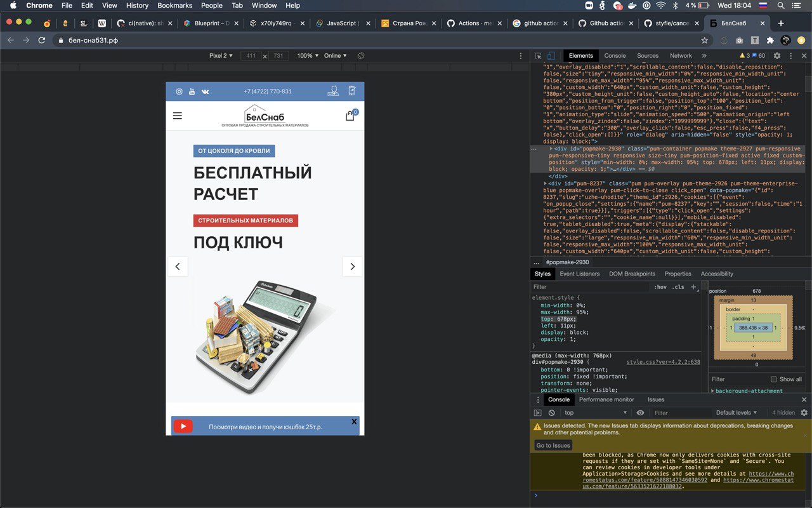The width and height of the screenshot is (812, 508).
Task: Expand the pum-8237 div node
Action: (546, 183)
